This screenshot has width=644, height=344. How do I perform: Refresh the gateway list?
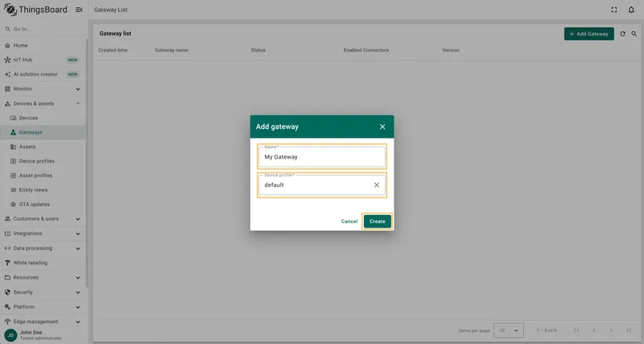(622, 34)
